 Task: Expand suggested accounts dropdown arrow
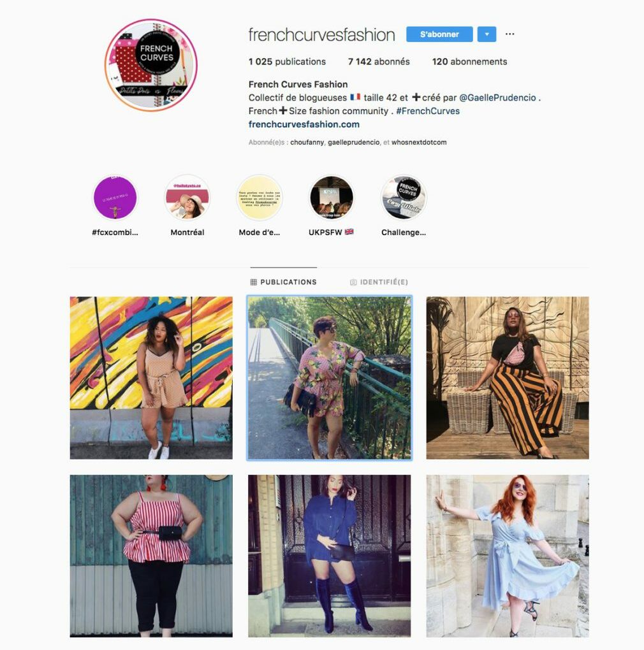click(x=487, y=34)
